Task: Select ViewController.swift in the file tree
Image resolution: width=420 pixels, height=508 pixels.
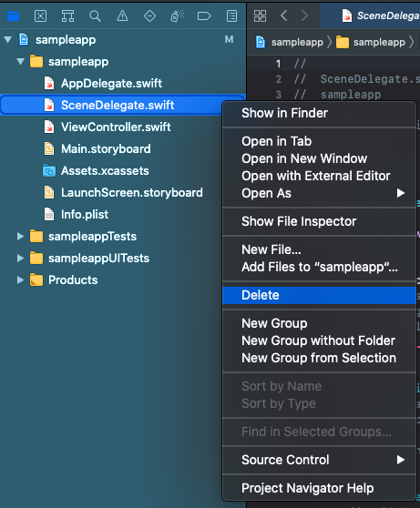Action: pos(116,127)
